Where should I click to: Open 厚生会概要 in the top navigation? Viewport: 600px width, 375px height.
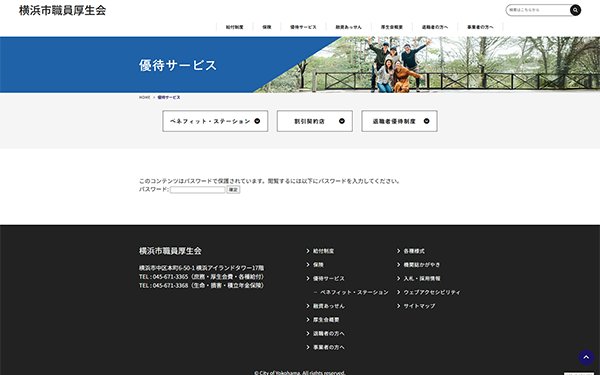pyautogui.click(x=391, y=27)
